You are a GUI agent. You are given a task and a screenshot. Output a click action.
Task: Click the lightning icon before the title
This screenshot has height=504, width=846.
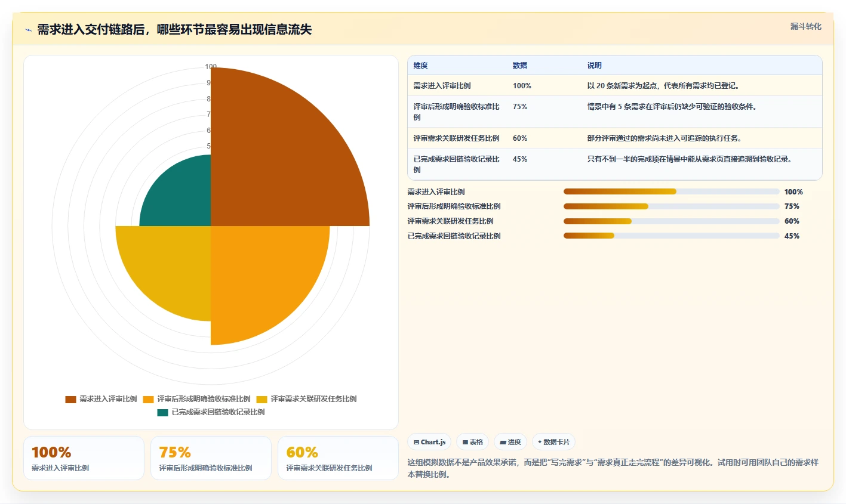[x=28, y=30]
